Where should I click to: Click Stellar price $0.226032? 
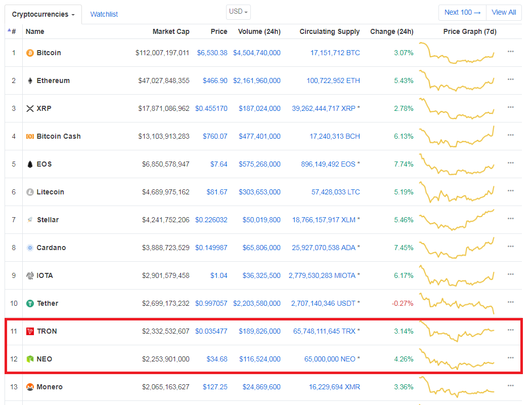point(211,220)
